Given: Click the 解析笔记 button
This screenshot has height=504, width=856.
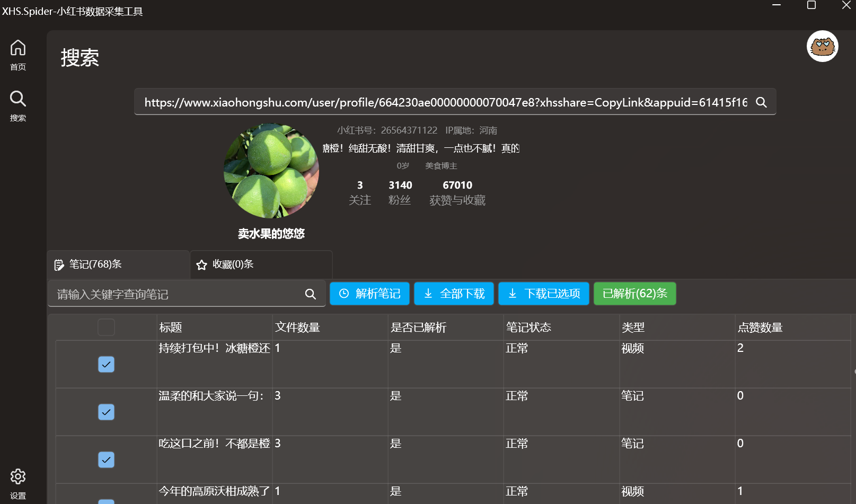Looking at the screenshot, I should pyautogui.click(x=369, y=294).
